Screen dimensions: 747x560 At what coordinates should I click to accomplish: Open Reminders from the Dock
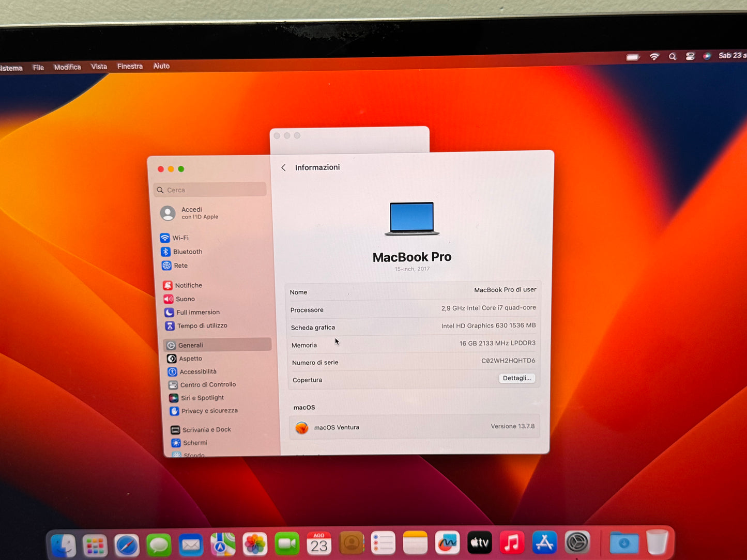point(383,543)
